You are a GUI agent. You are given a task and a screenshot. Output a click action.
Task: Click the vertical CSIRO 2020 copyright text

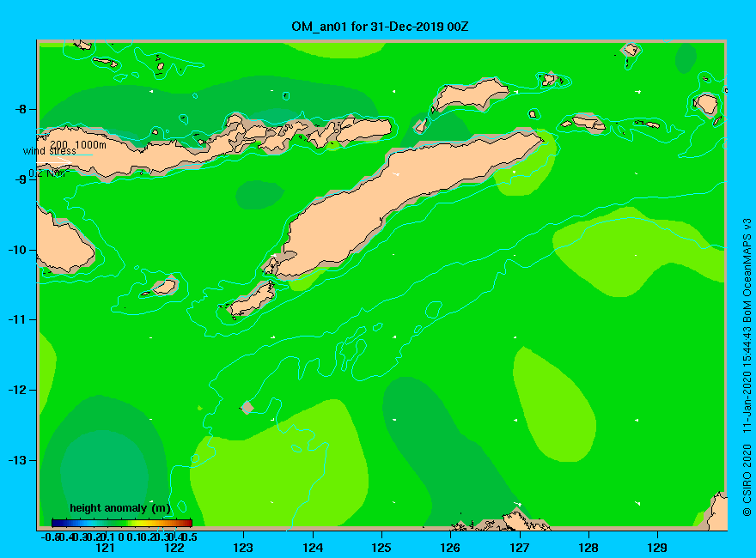747,367
